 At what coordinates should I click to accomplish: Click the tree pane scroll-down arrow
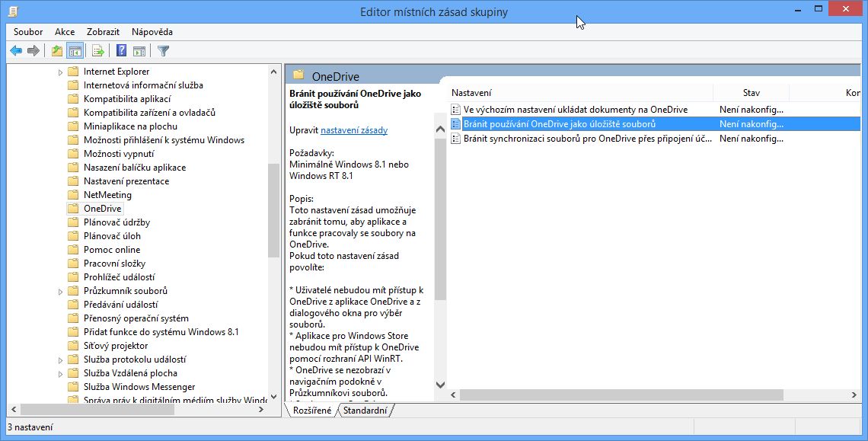pos(273,398)
